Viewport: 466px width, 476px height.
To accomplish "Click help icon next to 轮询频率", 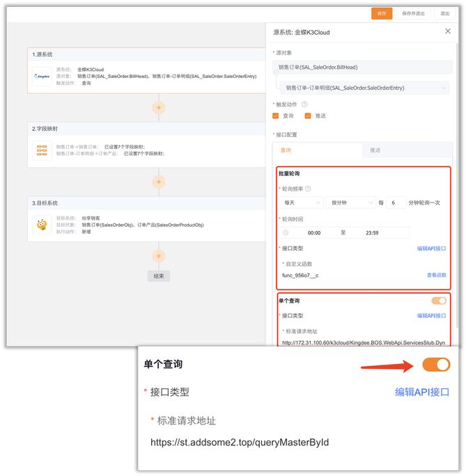I will pos(308,189).
